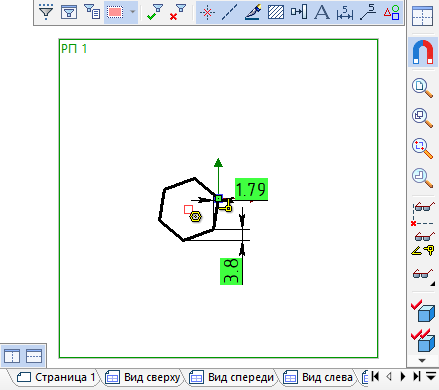Click the select-all filters checkmark icon

tap(155, 12)
